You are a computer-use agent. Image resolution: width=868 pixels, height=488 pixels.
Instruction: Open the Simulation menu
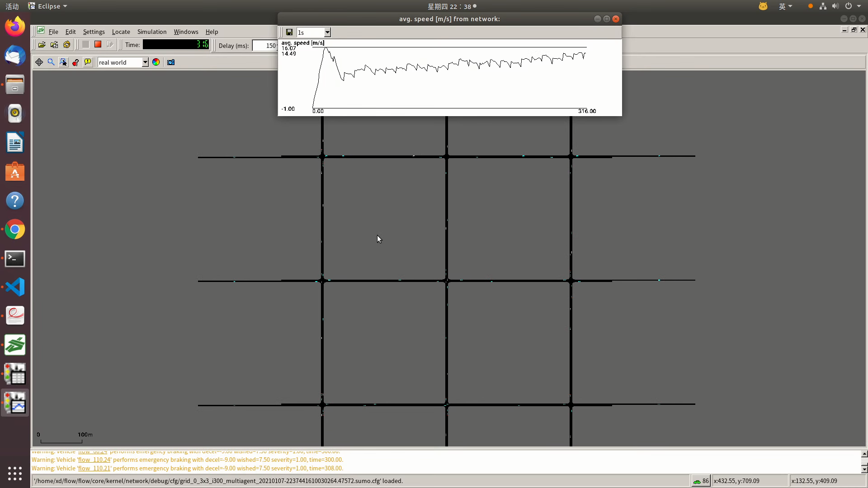pyautogui.click(x=152, y=32)
